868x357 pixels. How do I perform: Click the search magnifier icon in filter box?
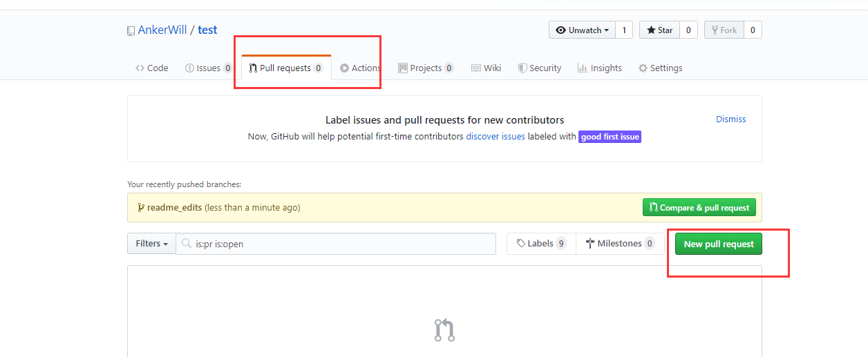click(x=186, y=244)
